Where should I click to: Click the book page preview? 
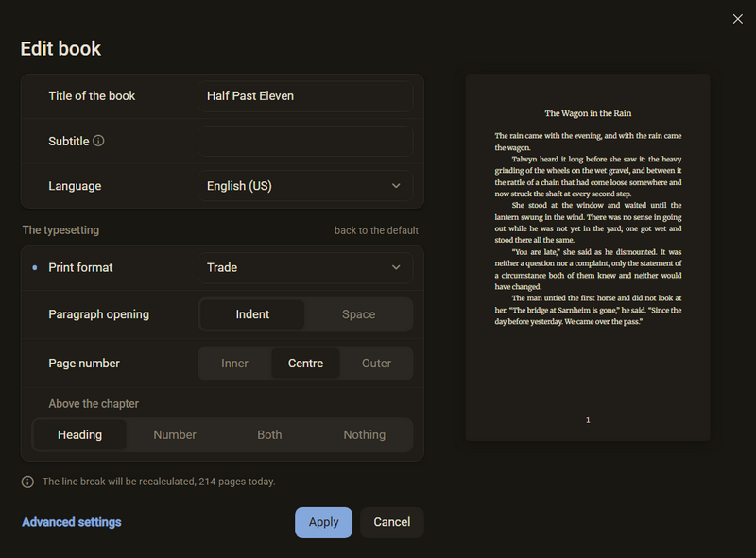pos(588,258)
